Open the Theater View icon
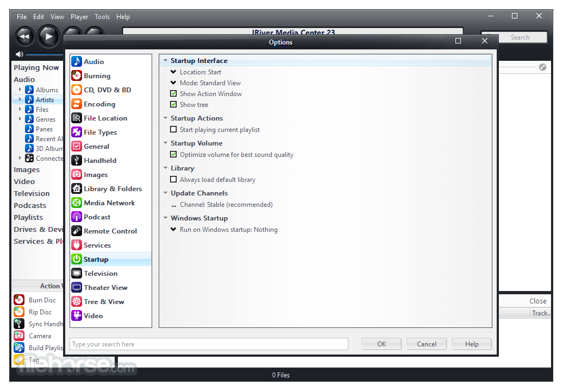 77,287
